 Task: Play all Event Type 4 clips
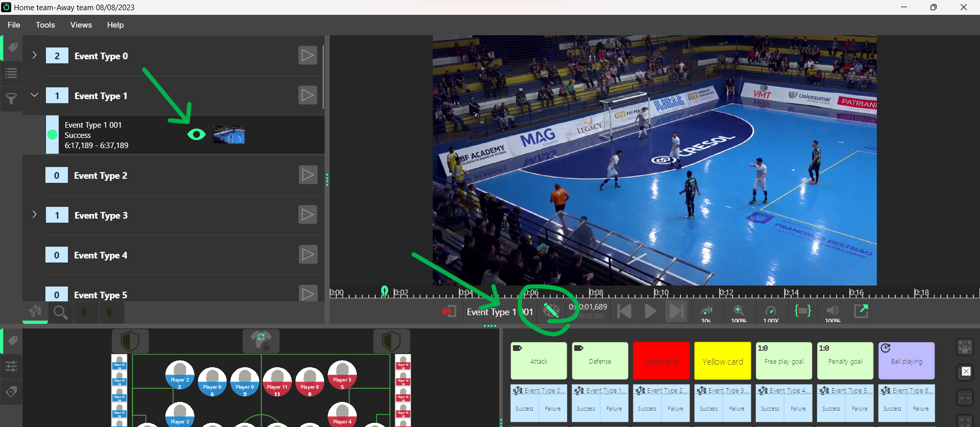click(x=308, y=254)
